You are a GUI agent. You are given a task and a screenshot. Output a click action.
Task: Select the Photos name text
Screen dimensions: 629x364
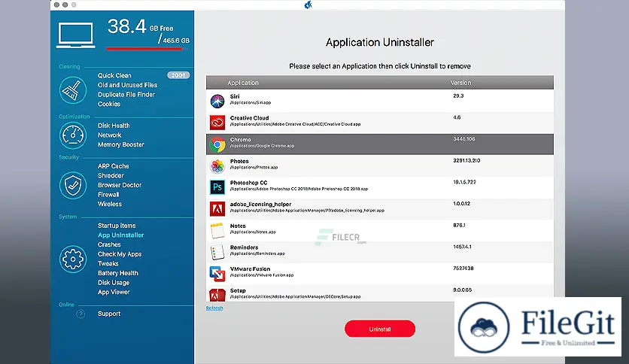(x=239, y=161)
